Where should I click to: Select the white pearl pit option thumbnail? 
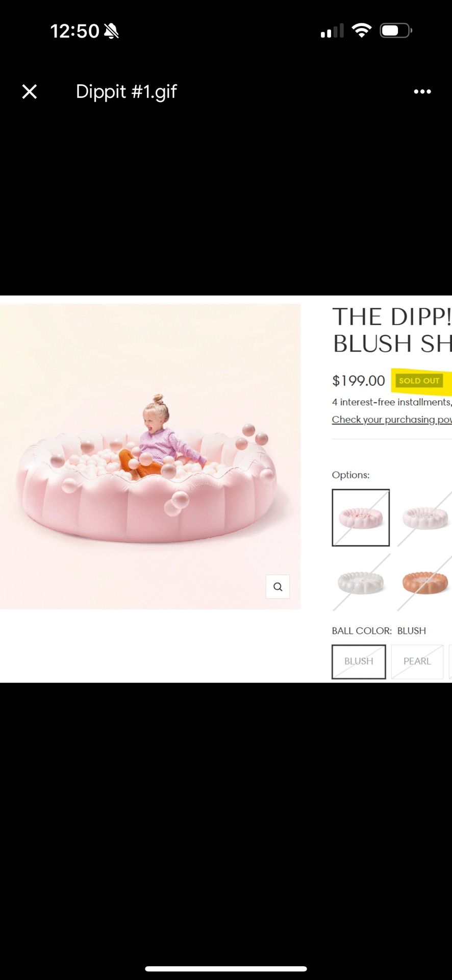coord(361,582)
